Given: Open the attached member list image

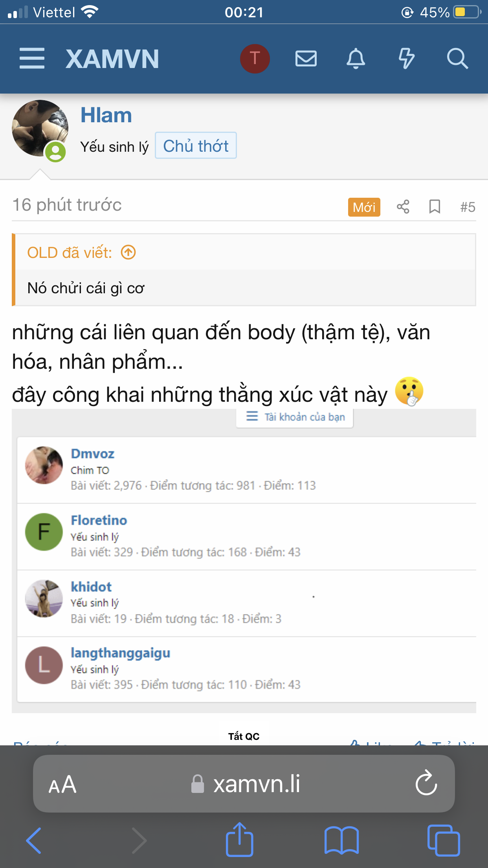Looking at the screenshot, I should 244,561.
